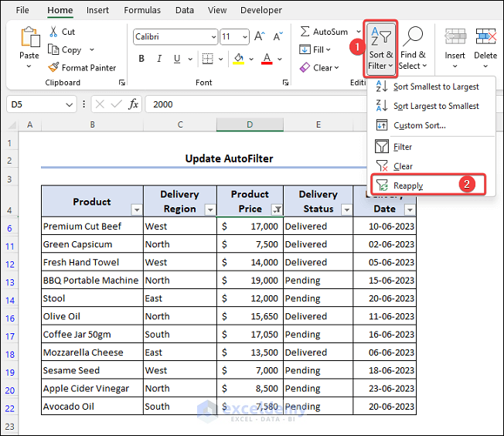Expand the Delivery Region filter dropdown

tap(209, 209)
